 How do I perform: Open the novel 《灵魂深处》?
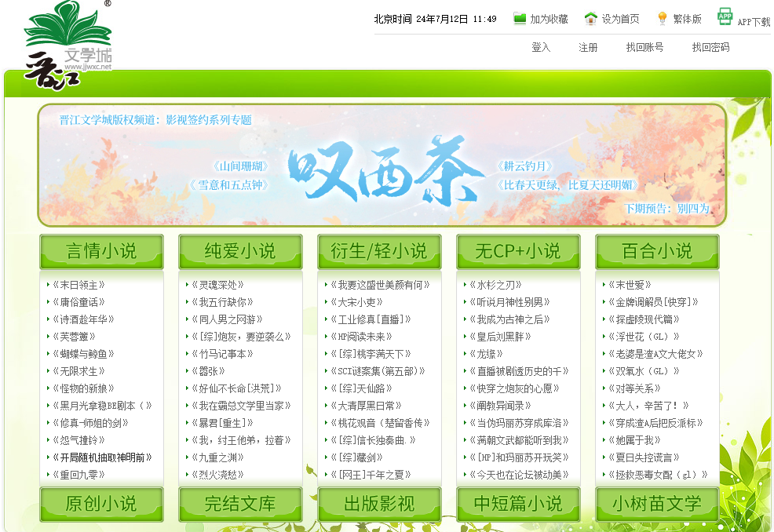click(x=217, y=285)
